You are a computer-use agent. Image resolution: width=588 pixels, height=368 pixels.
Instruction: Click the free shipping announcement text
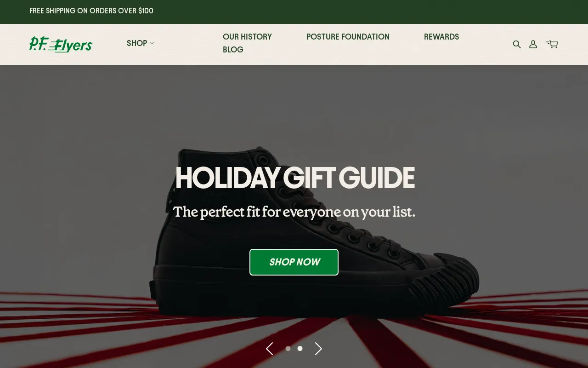coord(91,11)
